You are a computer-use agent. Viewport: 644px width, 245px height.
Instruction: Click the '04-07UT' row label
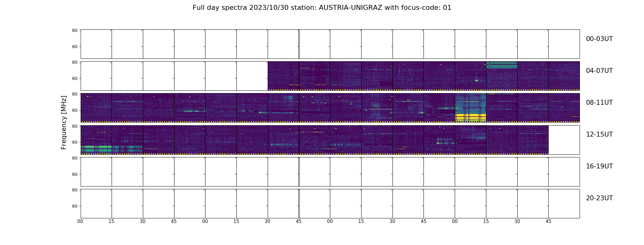click(x=599, y=71)
